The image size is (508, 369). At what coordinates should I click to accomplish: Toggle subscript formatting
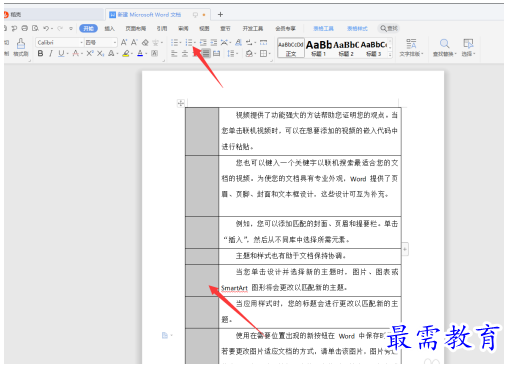click(100, 53)
